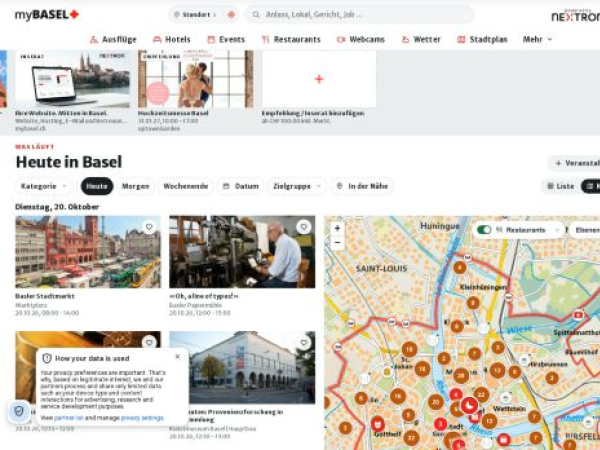
Task: Open the Datum date picker
Action: (241, 186)
